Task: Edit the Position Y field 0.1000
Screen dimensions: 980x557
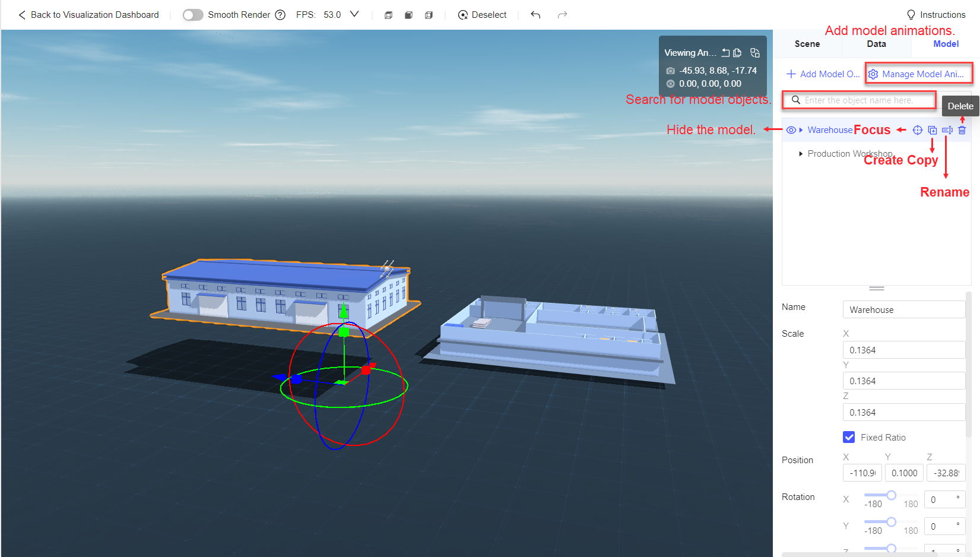Action: [x=905, y=473]
